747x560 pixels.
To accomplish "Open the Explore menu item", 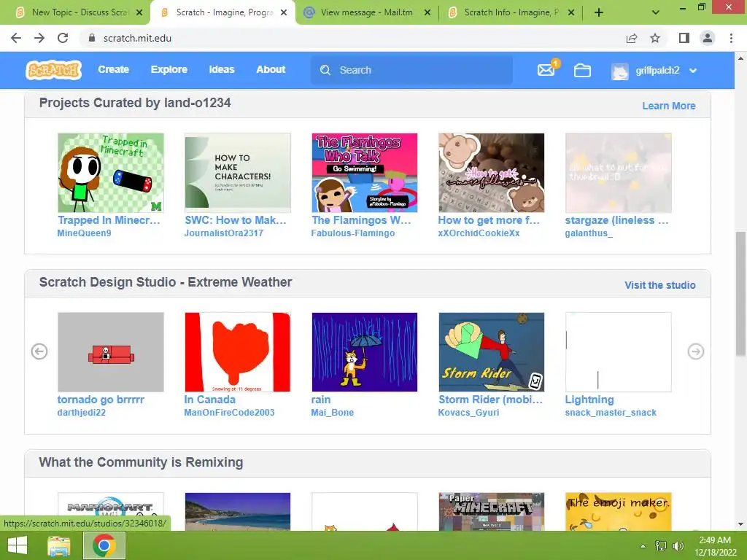I will [x=169, y=69].
